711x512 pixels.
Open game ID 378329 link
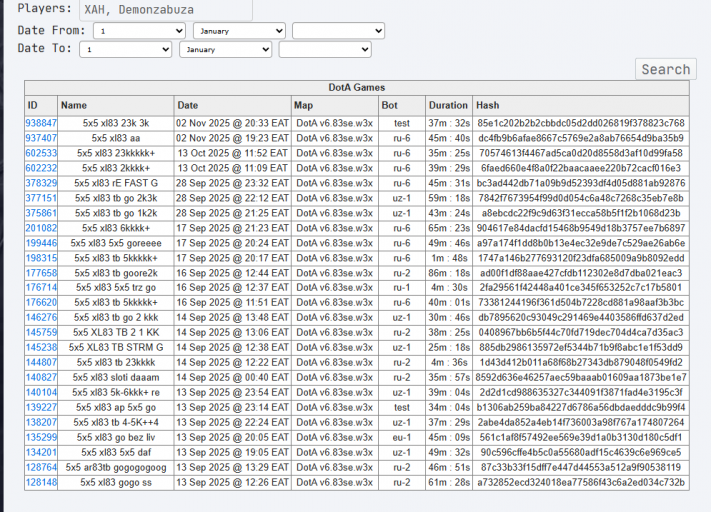coord(41,183)
